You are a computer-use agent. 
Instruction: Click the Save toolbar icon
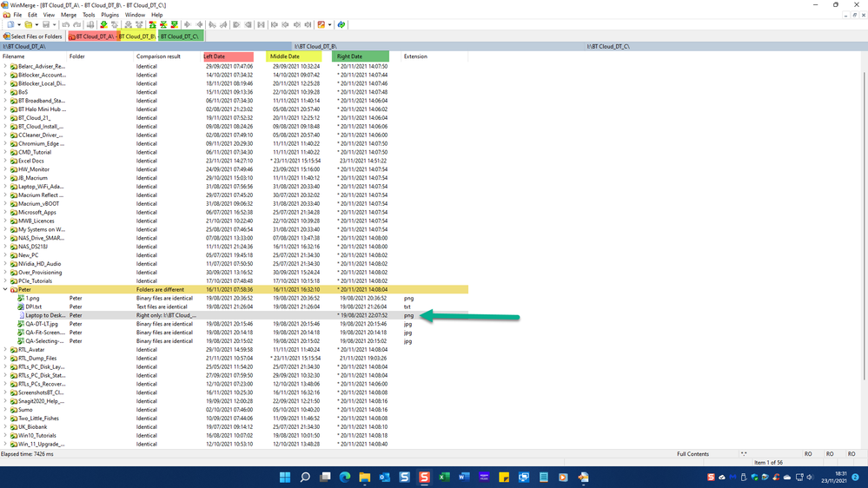pos(46,24)
